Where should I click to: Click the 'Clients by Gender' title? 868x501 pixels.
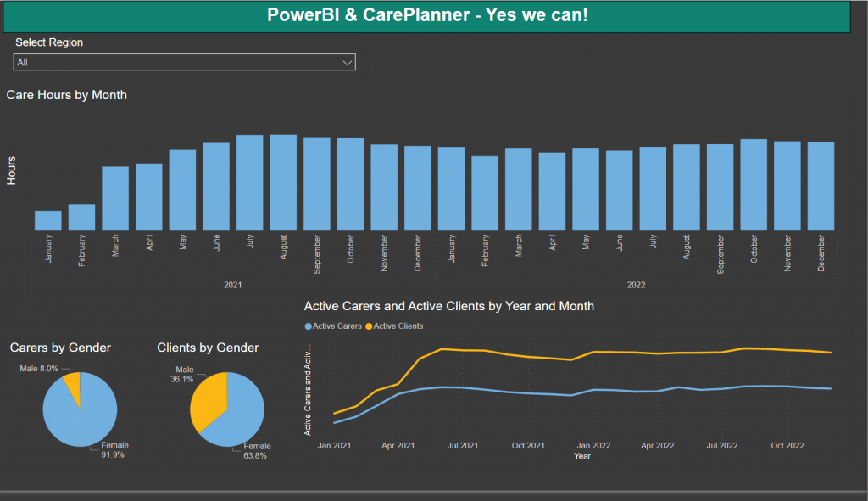point(208,348)
